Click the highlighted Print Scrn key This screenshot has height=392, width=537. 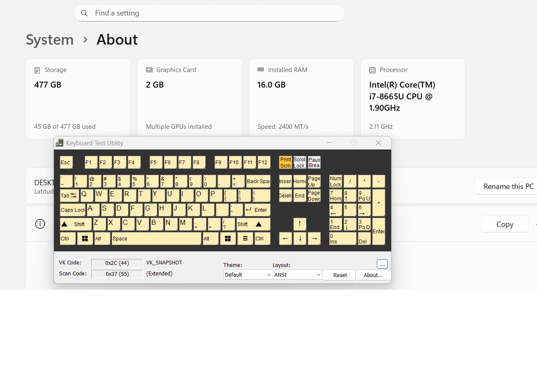click(285, 162)
